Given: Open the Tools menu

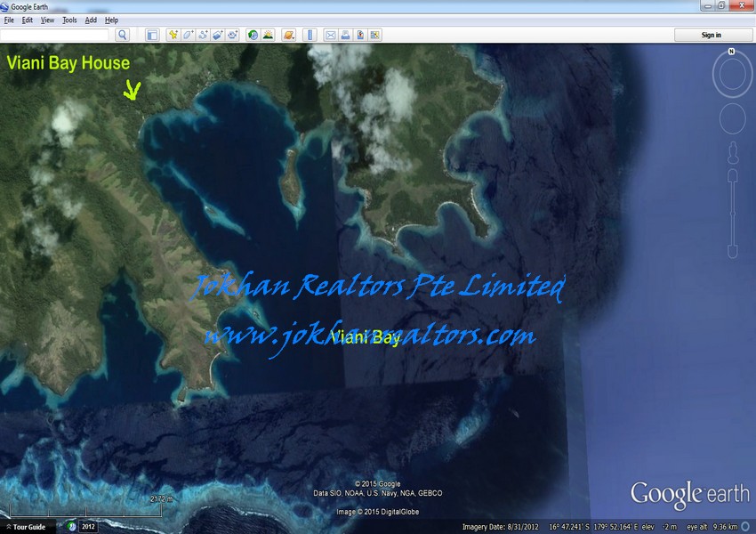Looking at the screenshot, I should (x=69, y=20).
